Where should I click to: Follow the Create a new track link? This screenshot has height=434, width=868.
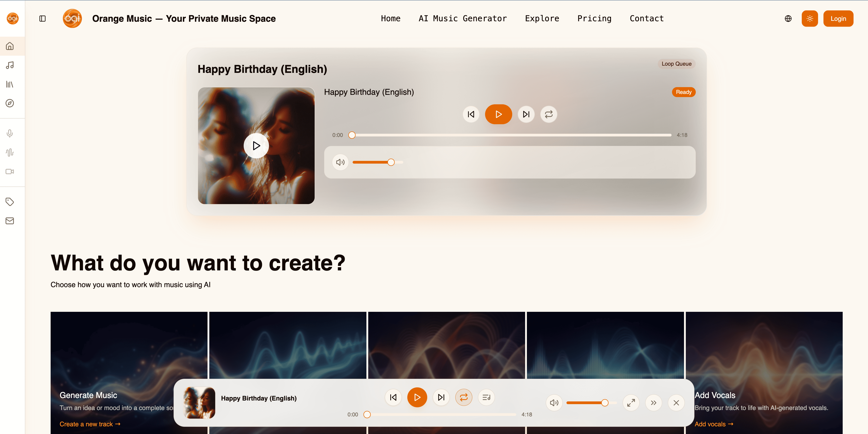pyautogui.click(x=89, y=424)
